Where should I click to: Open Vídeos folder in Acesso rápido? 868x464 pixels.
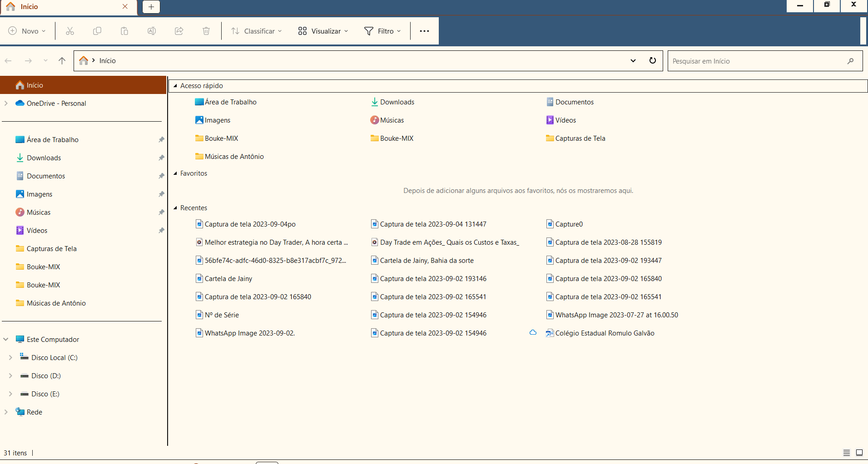pyautogui.click(x=561, y=120)
